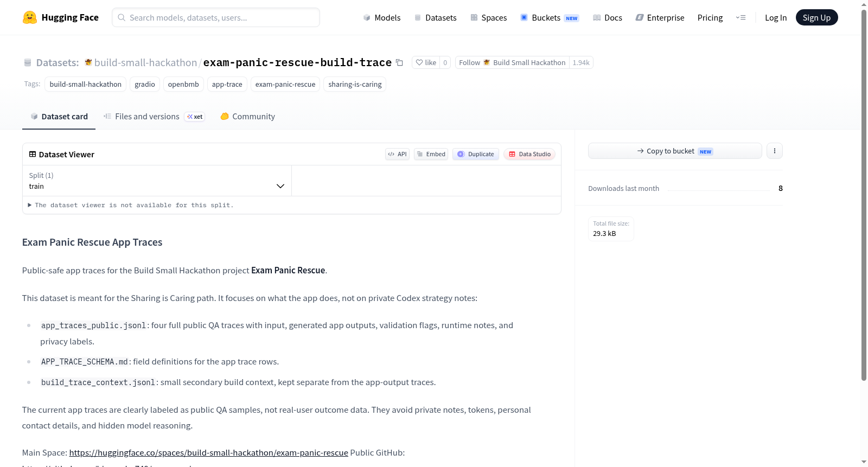Screen dimensions: 868x467
Task: Click the magnifier search icon
Action: pos(122,17)
